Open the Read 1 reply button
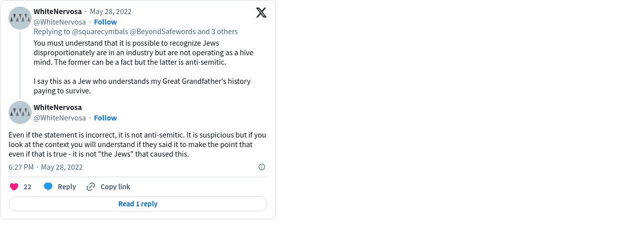644x248 pixels. [x=138, y=204]
